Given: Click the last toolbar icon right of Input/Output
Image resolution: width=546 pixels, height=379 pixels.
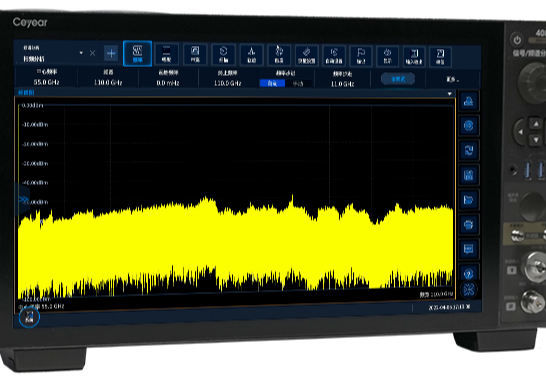Looking at the screenshot, I should coord(440,57).
